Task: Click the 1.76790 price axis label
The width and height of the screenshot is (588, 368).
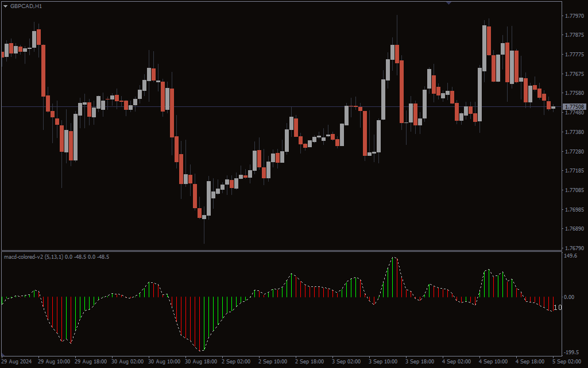Action: pos(574,248)
